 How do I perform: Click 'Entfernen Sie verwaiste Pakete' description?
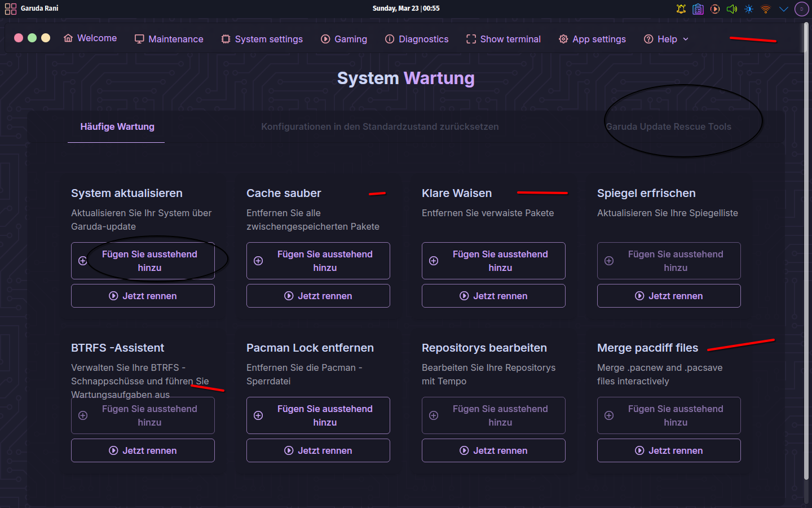[x=488, y=213]
